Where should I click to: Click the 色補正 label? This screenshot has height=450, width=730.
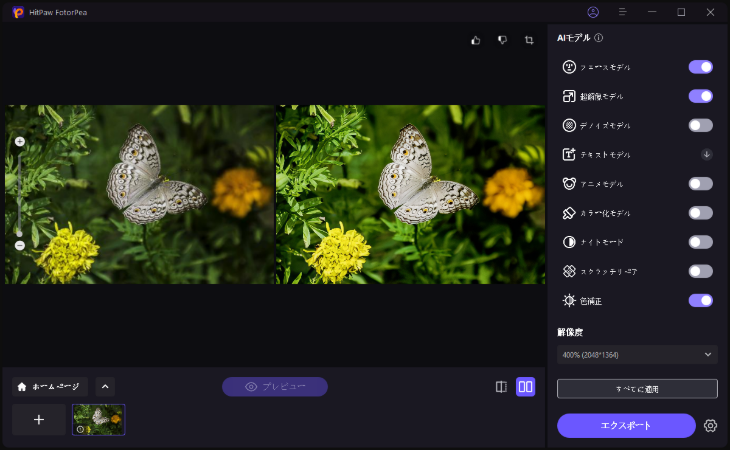pyautogui.click(x=591, y=301)
